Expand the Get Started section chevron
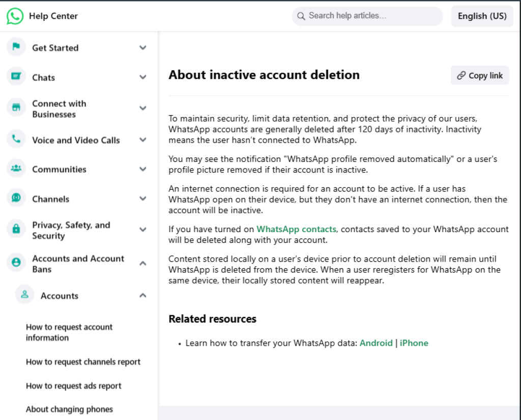The image size is (521, 420). tap(143, 48)
